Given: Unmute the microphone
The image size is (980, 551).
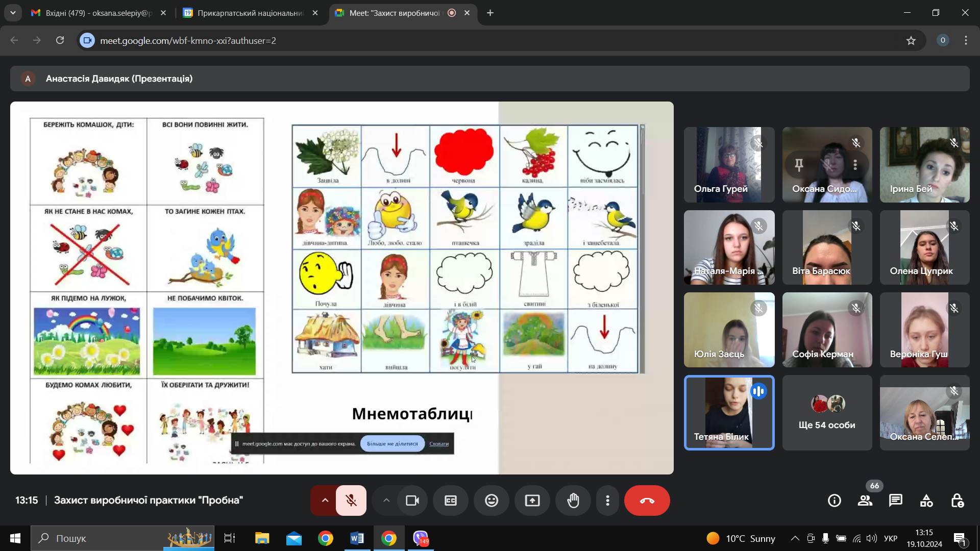Looking at the screenshot, I should pos(351,500).
